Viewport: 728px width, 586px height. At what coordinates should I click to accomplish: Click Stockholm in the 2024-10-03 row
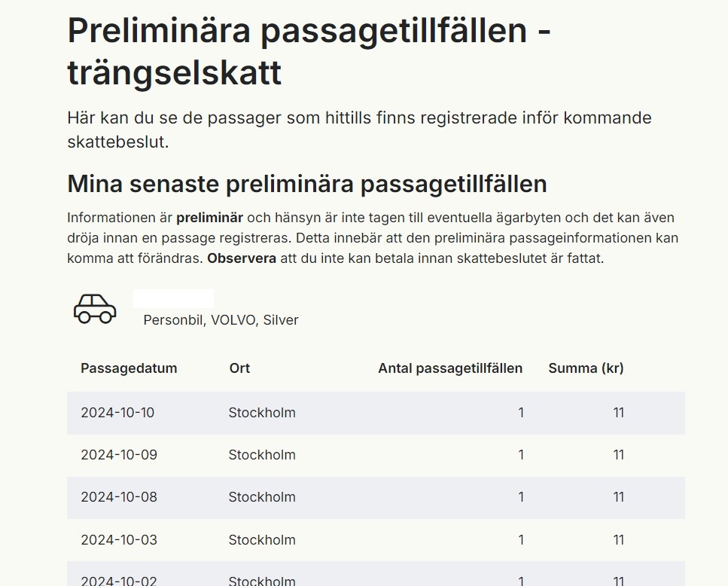click(x=262, y=540)
